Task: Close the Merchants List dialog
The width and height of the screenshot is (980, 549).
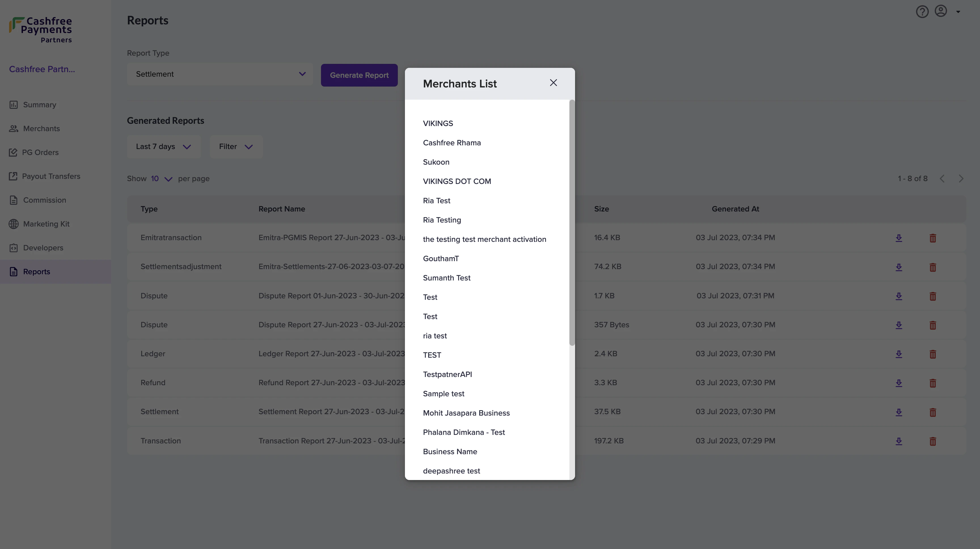Action: (x=553, y=83)
